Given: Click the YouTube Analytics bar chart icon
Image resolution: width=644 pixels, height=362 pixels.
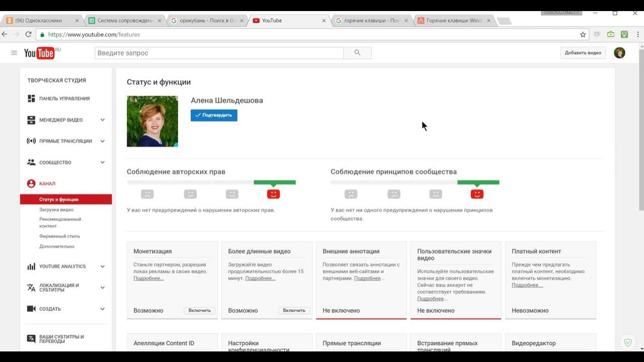Looking at the screenshot, I should (31, 266).
